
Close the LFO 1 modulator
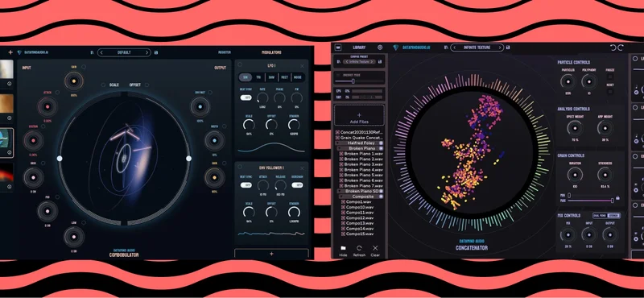click(x=303, y=66)
